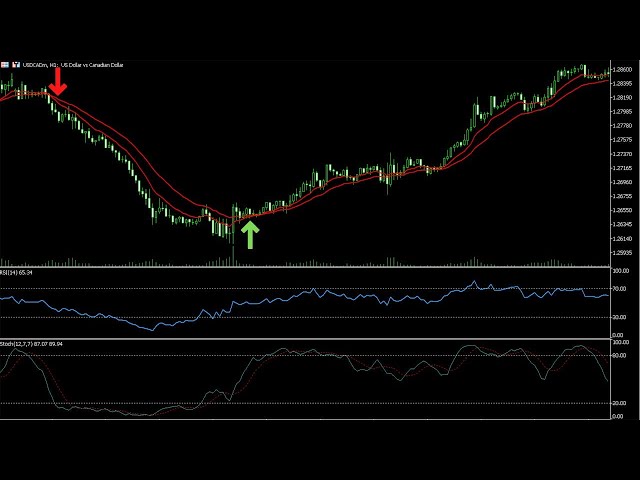Click the 1.28600 price on the scale

pyautogui.click(x=624, y=69)
